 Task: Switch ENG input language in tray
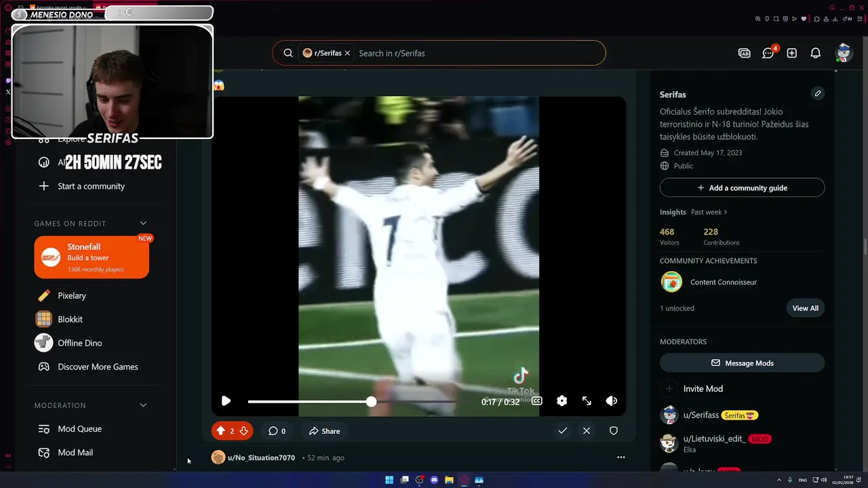click(x=803, y=480)
